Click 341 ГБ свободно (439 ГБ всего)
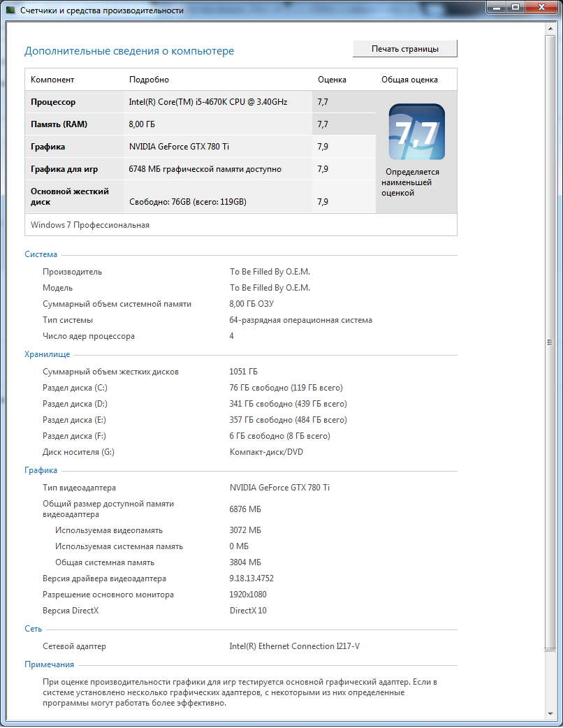The image size is (563, 728). [x=288, y=404]
